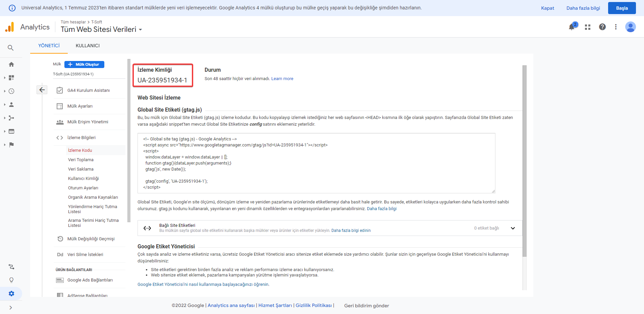Switch to YÖNETİCİ tab

tap(49, 46)
